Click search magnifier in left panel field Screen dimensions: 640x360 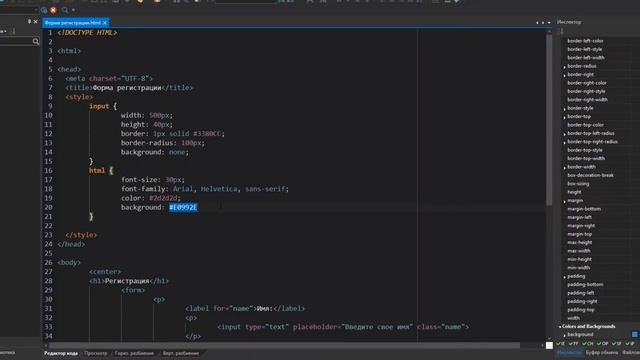[36, 41]
